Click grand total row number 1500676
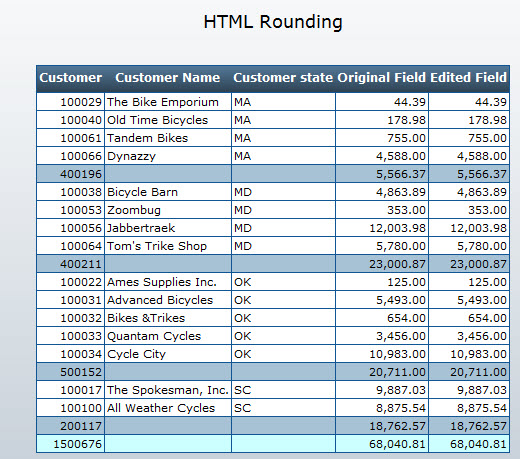Image resolution: width=520 pixels, height=459 pixels. 71,444
